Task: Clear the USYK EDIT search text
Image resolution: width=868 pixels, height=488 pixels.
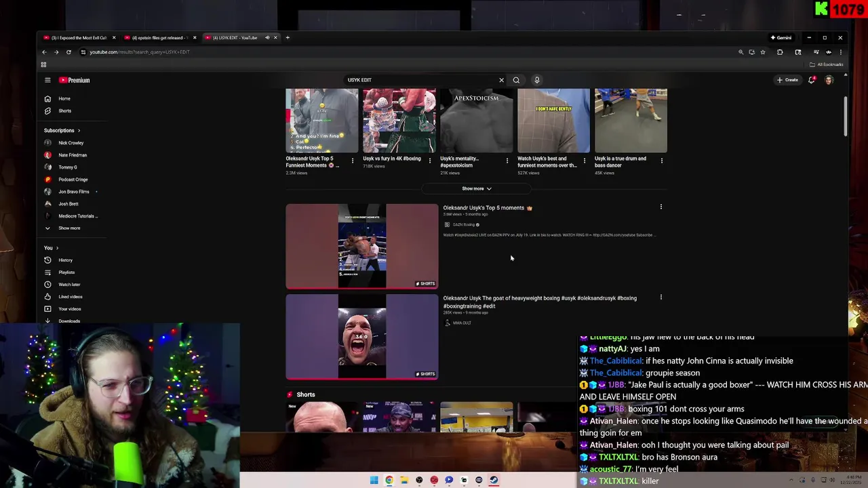Action: pos(501,80)
